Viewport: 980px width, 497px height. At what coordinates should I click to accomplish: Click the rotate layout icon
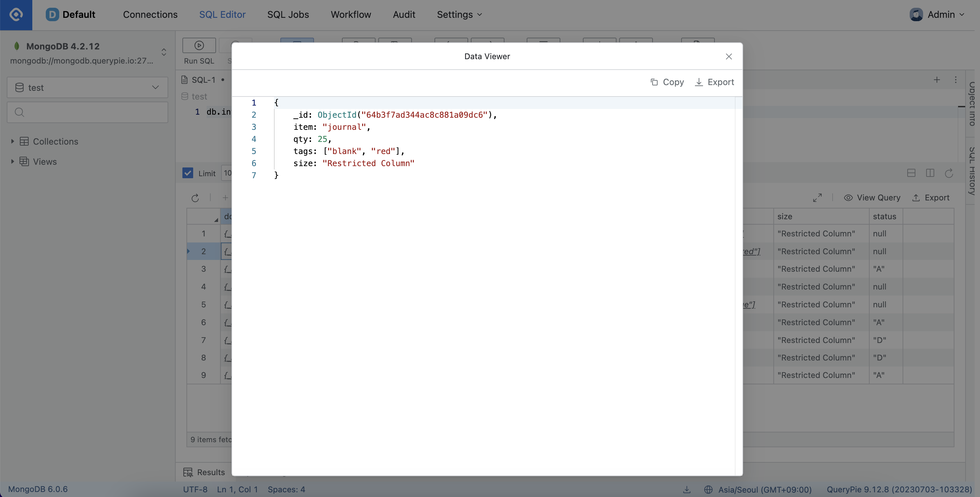949,173
